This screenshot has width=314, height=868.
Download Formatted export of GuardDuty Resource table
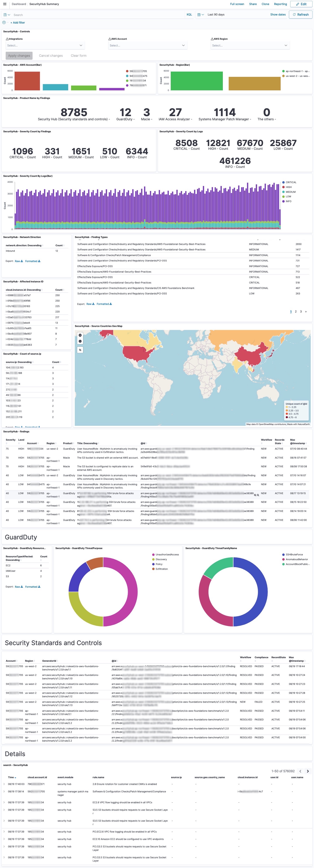pos(33,587)
